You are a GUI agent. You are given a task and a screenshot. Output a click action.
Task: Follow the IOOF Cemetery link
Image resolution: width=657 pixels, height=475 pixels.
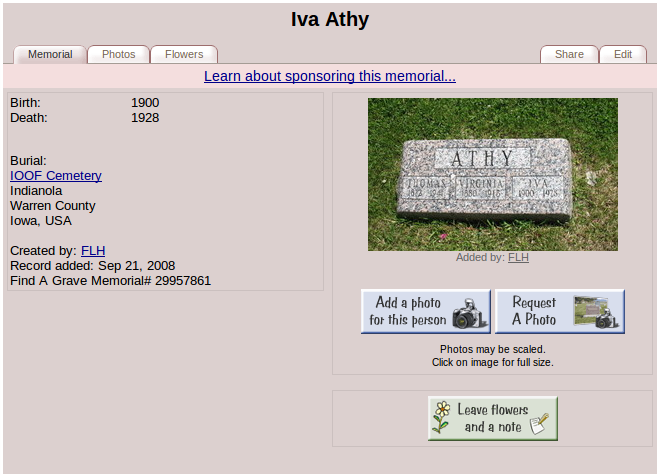[x=56, y=176]
